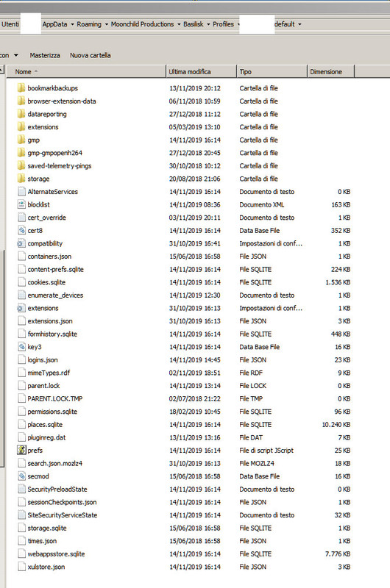Screen dimensions: 390x588
Task: Expand the Roaming breadcrumb dropdown arrow
Action: pyautogui.click(x=106, y=24)
